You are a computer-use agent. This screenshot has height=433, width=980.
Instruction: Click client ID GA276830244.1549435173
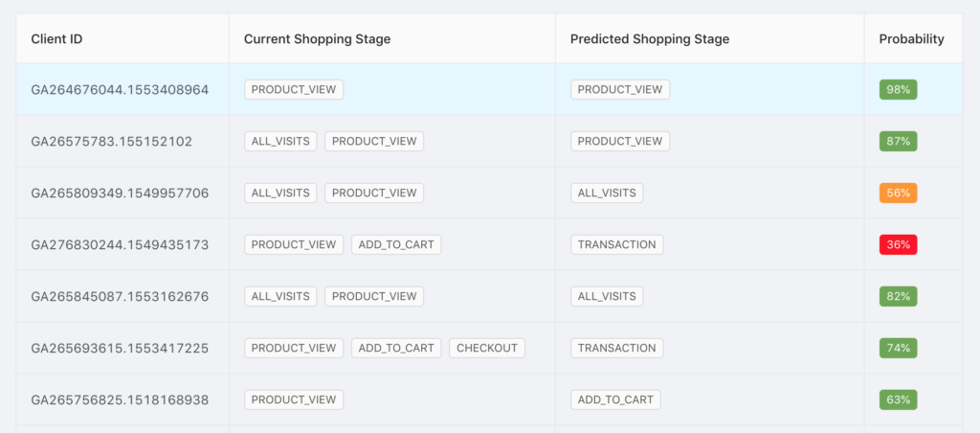tap(120, 244)
